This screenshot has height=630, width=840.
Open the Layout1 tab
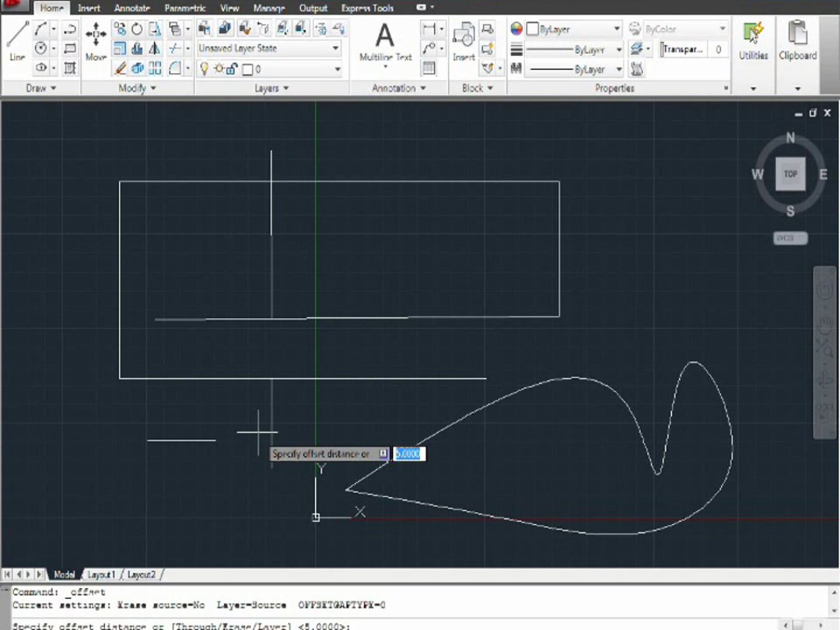point(101,575)
